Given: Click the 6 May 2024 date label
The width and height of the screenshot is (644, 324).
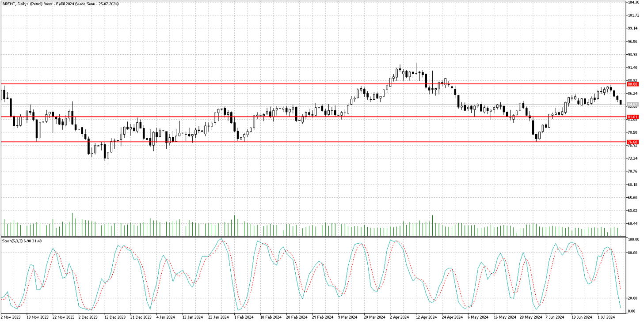Looking at the screenshot, I should point(477,317).
